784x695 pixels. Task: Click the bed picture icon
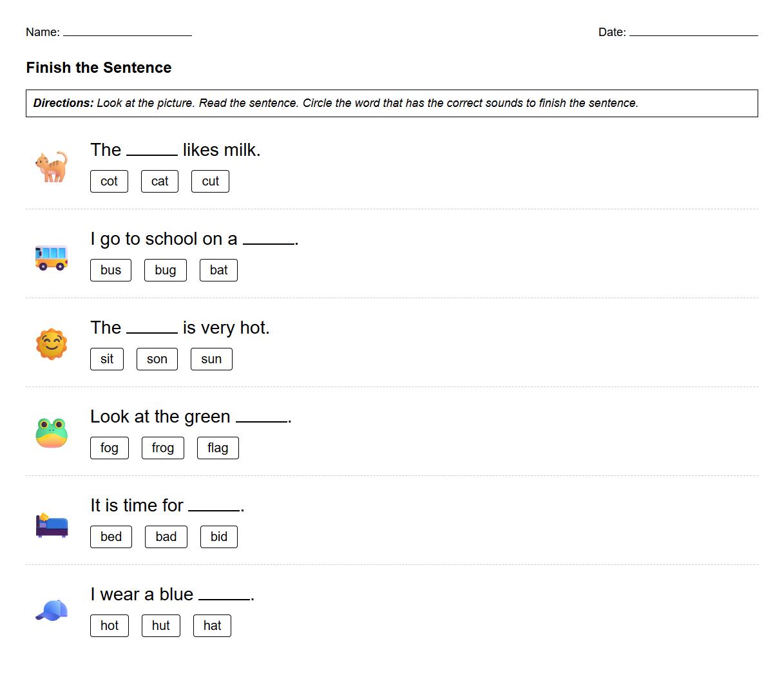52,524
